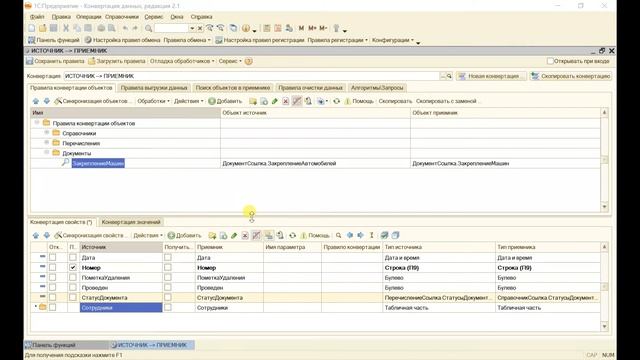
Task: Click the calculator icon in main toolbar
Action: click(267, 28)
